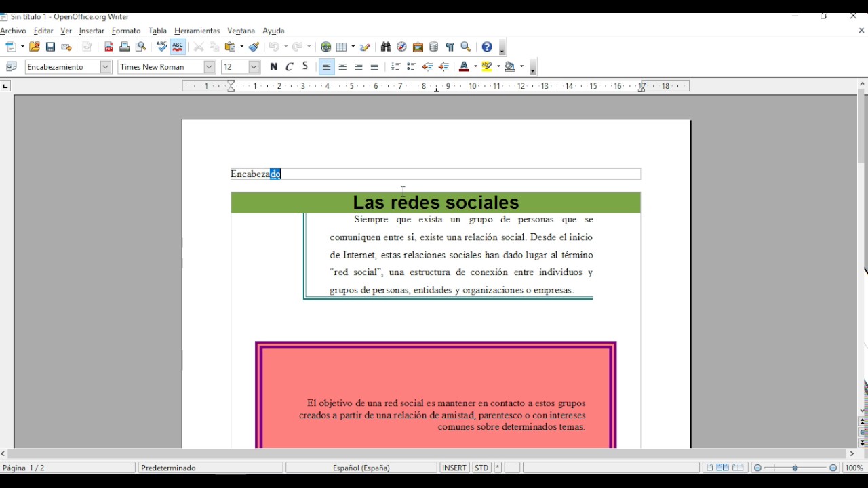The image size is (868, 488).
Task: Apply the red font color
Action: point(464,66)
